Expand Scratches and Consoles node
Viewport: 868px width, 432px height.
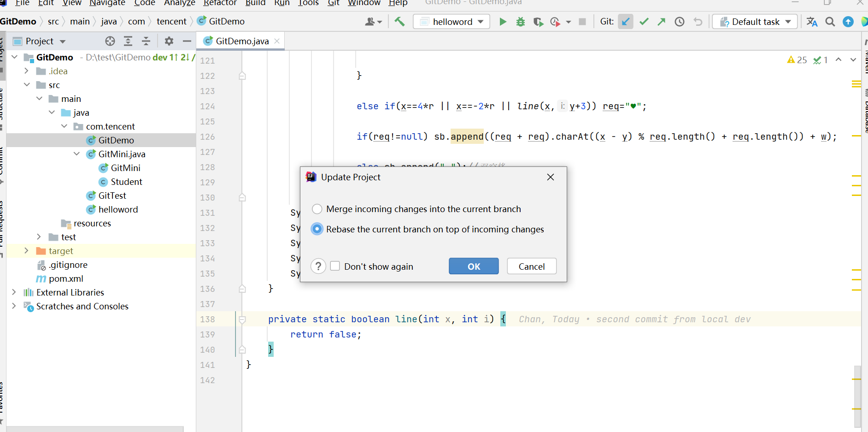[14, 306]
